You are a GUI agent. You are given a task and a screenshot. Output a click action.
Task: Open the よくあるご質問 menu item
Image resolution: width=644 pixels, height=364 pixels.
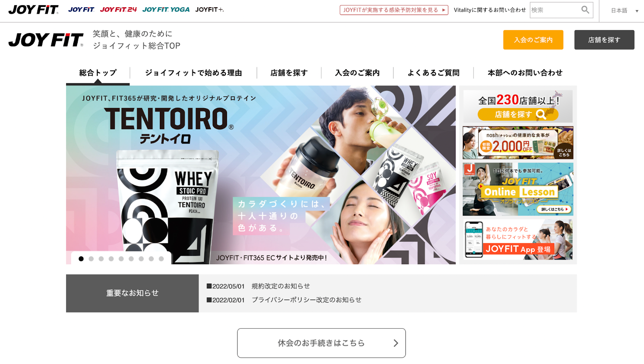(x=433, y=73)
